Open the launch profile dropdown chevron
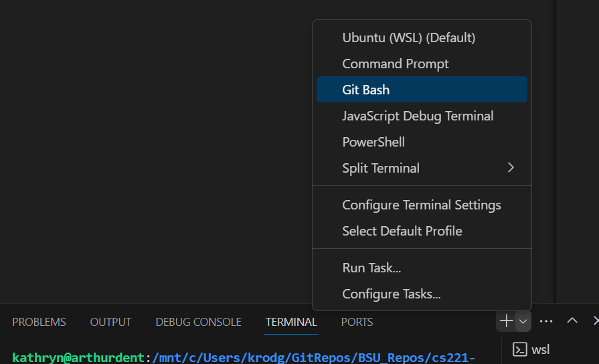The height and width of the screenshot is (364, 599). click(523, 322)
